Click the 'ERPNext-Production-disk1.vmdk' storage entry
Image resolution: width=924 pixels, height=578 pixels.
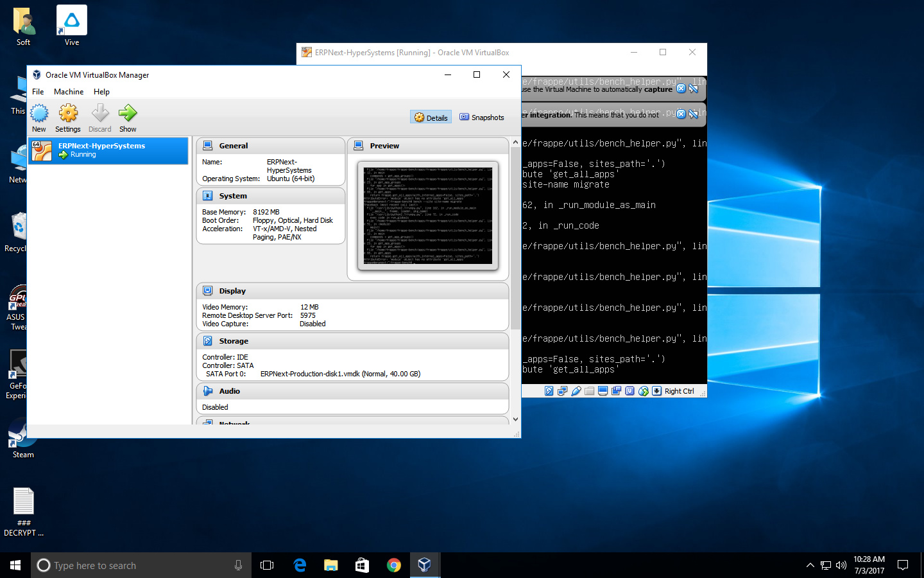[340, 374]
